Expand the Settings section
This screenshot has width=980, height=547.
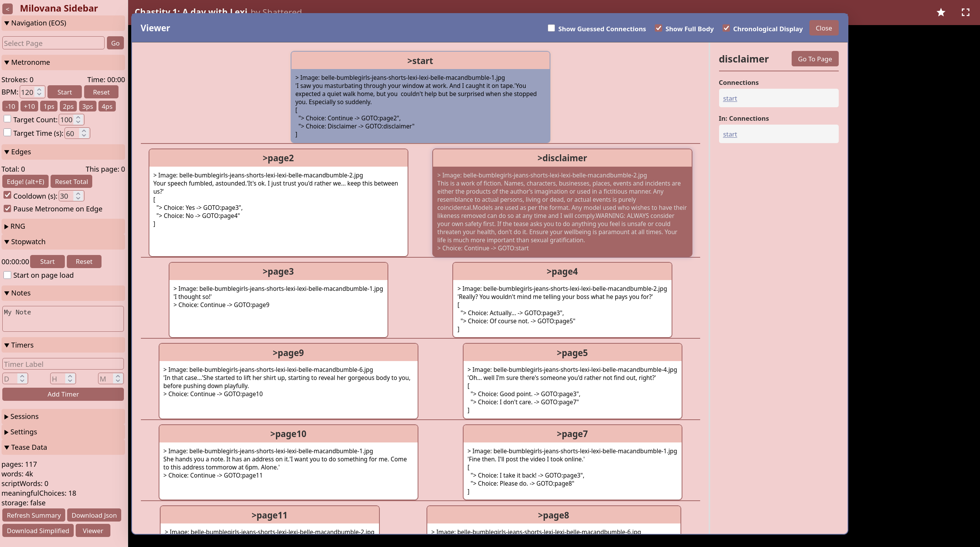click(x=63, y=432)
